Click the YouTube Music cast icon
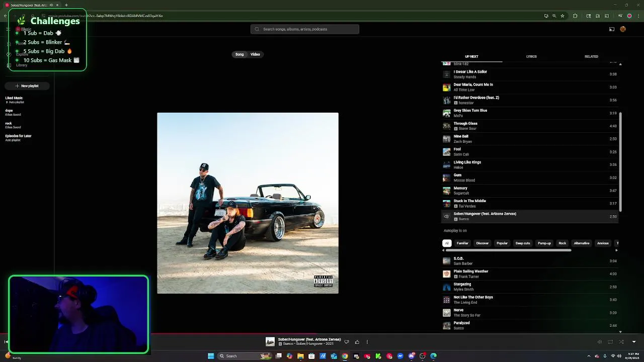This screenshot has height=362, width=644. (612, 29)
